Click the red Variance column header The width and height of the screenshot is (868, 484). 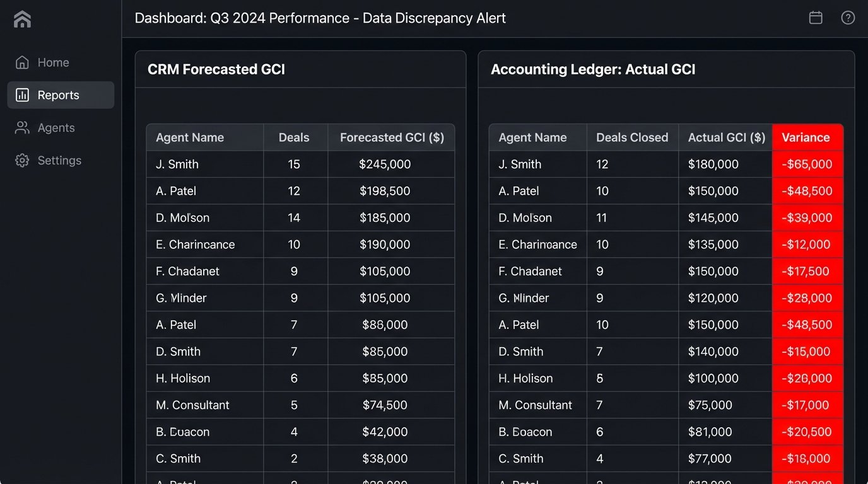click(x=806, y=137)
